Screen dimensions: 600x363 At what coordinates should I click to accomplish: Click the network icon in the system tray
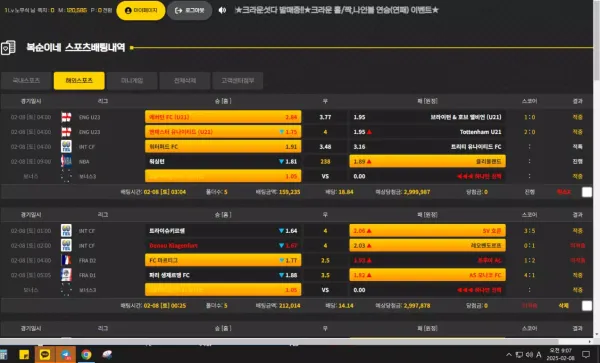point(519,355)
